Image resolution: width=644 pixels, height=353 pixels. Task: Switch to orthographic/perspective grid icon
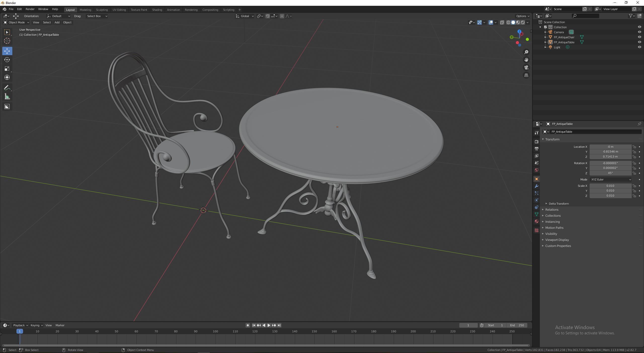pos(526,75)
